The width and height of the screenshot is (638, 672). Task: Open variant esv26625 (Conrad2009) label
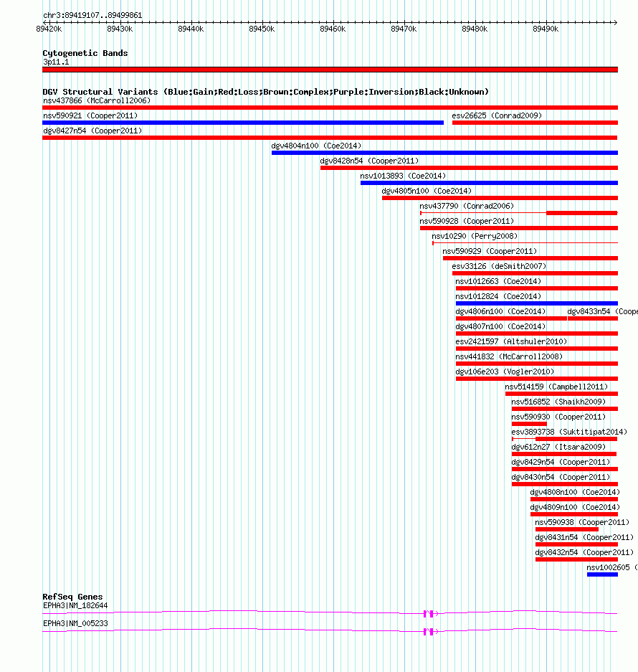(x=497, y=115)
